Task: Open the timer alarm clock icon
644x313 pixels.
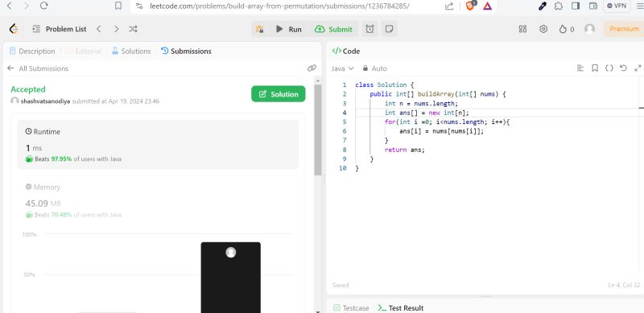Action: [369, 29]
